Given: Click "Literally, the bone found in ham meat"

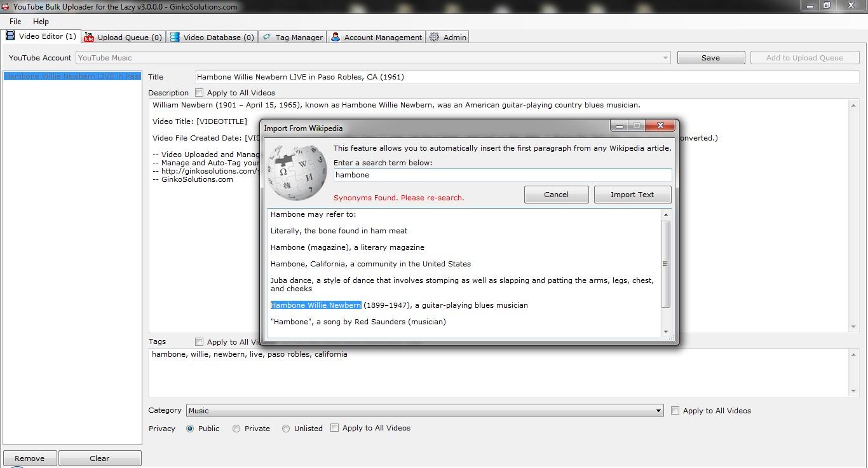Looking at the screenshot, I should tap(339, 231).
